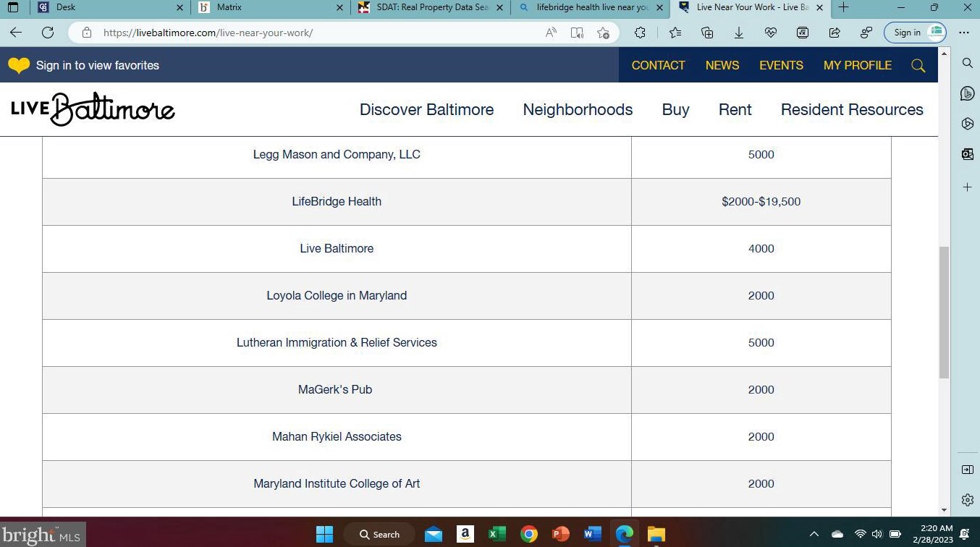Add this page to favorites
This screenshot has width=980, height=547.
[603, 33]
